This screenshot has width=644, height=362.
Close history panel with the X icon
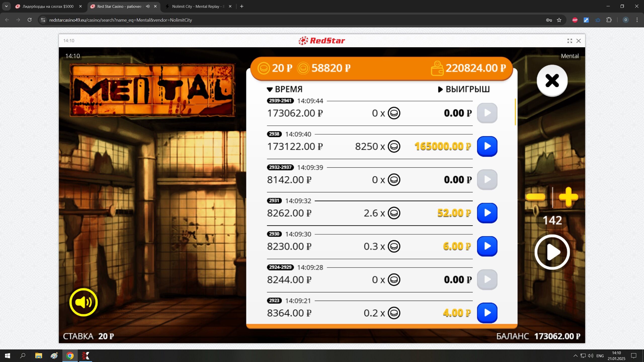pyautogui.click(x=552, y=80)
